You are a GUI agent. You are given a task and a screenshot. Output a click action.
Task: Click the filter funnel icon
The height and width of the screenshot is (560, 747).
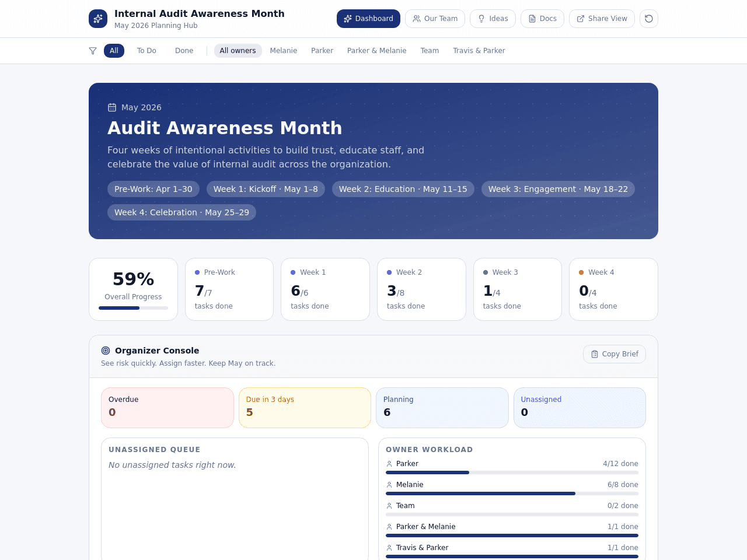click(93, 51)
